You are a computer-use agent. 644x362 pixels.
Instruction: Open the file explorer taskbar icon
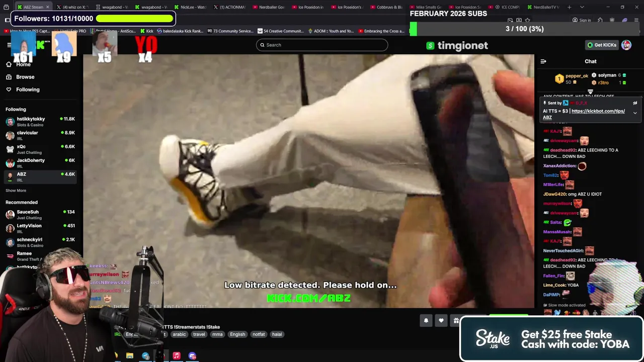pos(130,356)
